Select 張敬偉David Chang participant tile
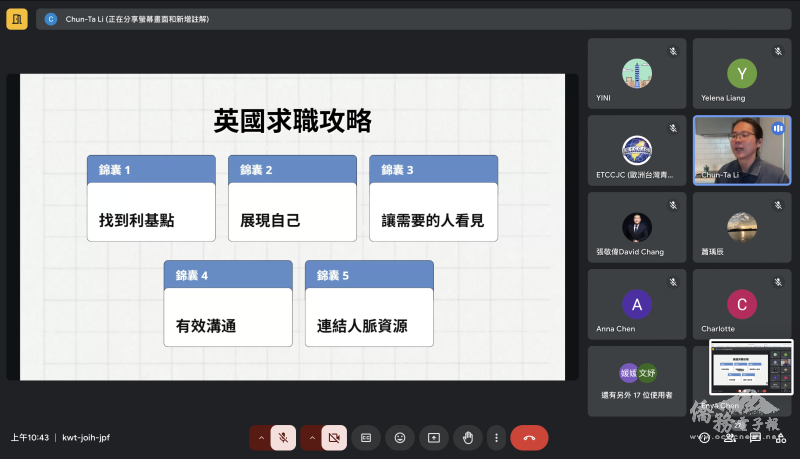The height and width of the screenshot is (459, 800). click(637, 227)
